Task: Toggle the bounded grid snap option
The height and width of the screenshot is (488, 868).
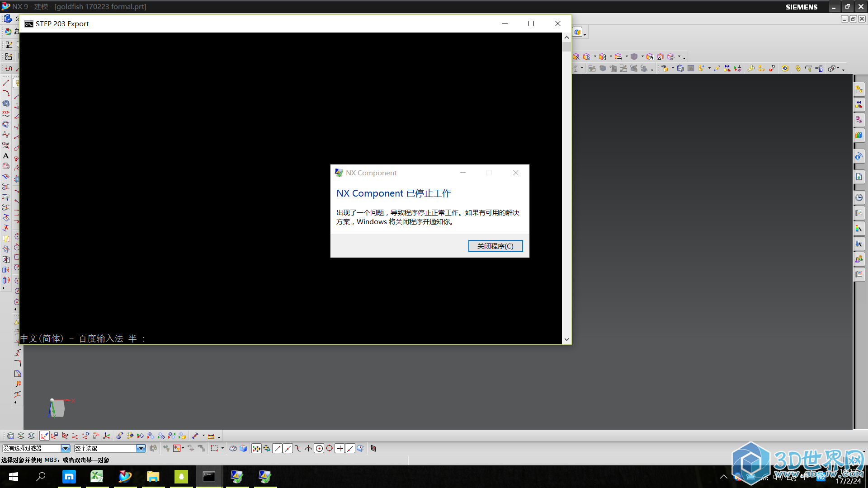Action: [x=373, y=448]
